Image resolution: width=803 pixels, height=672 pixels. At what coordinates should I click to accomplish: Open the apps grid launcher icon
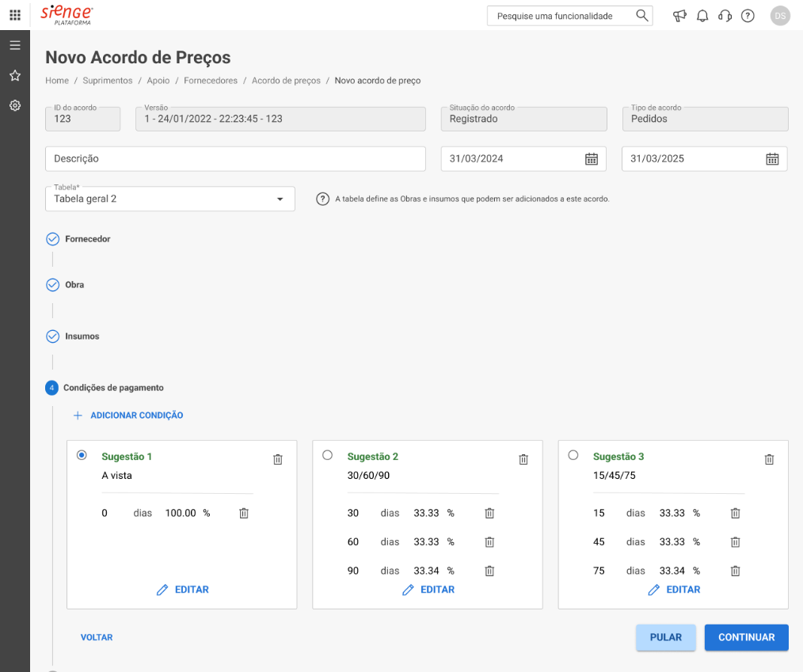[x=15, y=15]
